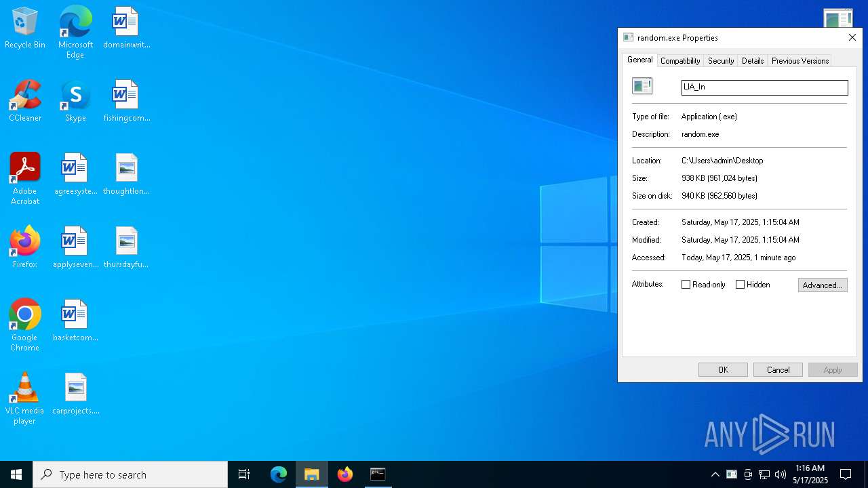Switch to the Compatibility tab
The image size is (868, 488).
point(680,61)
